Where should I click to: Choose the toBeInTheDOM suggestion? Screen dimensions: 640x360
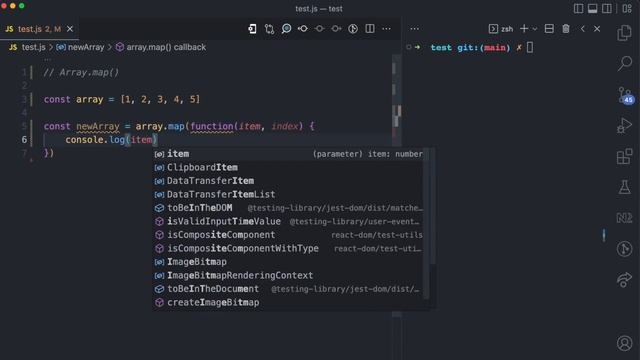288,208
